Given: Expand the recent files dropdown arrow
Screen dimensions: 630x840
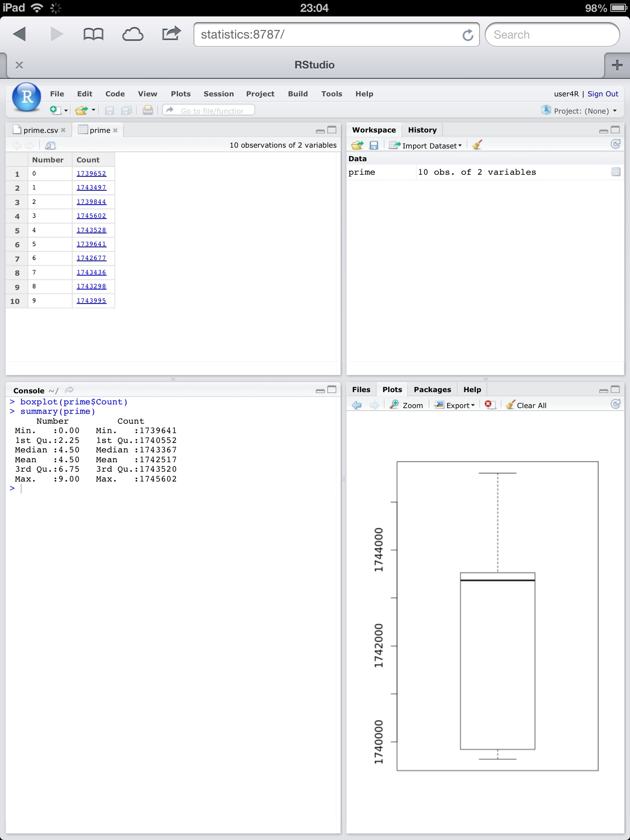Looking at the screenshot, I should point(94,110).
